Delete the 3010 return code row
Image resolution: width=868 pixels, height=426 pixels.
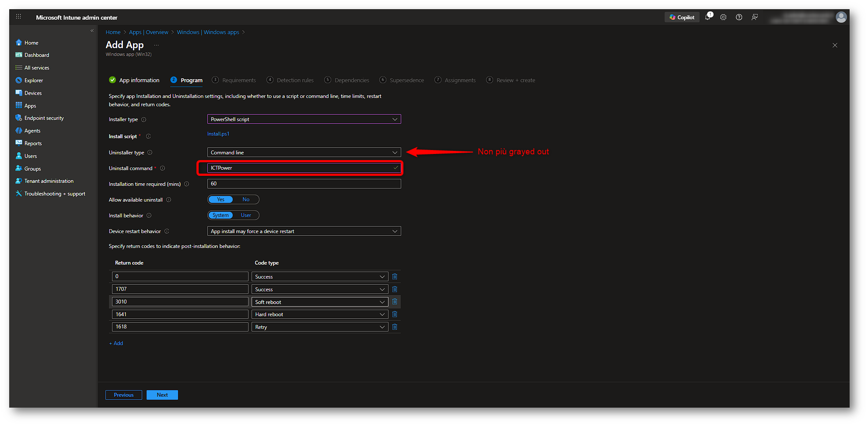click(395, 302)
